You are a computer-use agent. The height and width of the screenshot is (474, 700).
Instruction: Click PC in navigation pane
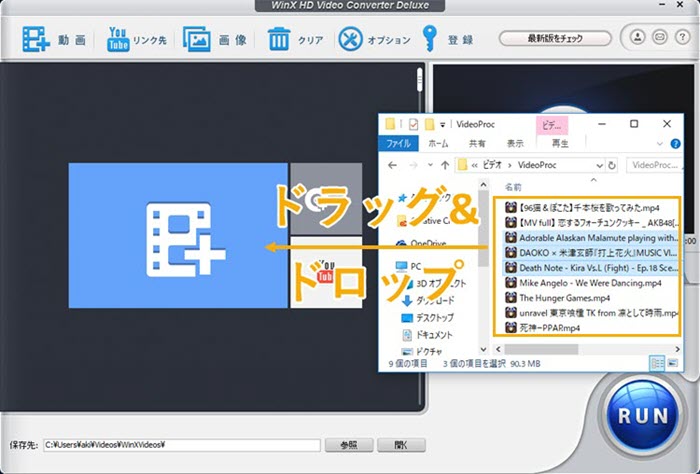pos(409,266)
